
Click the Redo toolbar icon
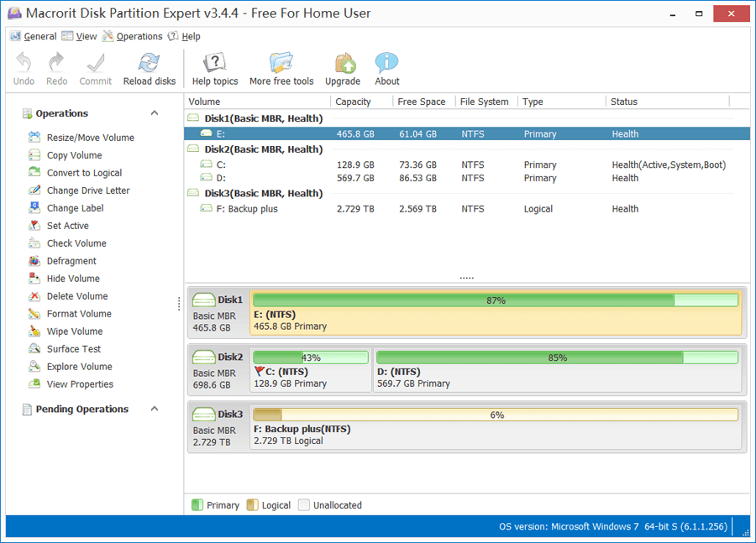[x=56, y=67]
